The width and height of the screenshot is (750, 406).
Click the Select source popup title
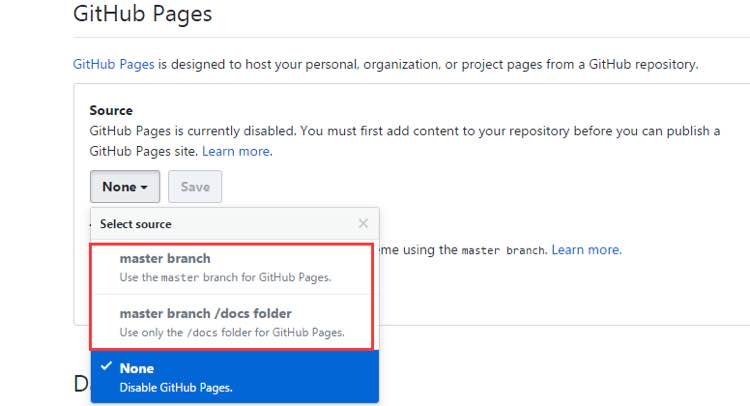pos(135,224)
